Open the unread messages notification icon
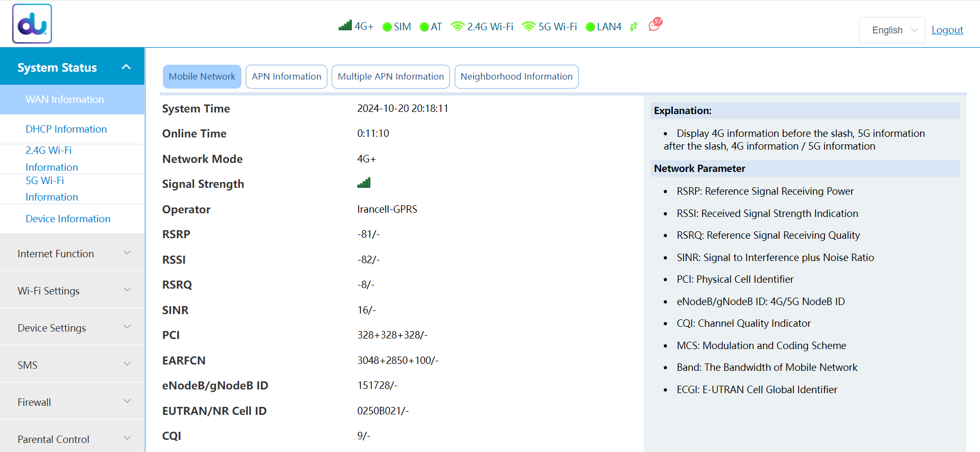980x452 pixels. pyautogui.click(x=655, y=25)
